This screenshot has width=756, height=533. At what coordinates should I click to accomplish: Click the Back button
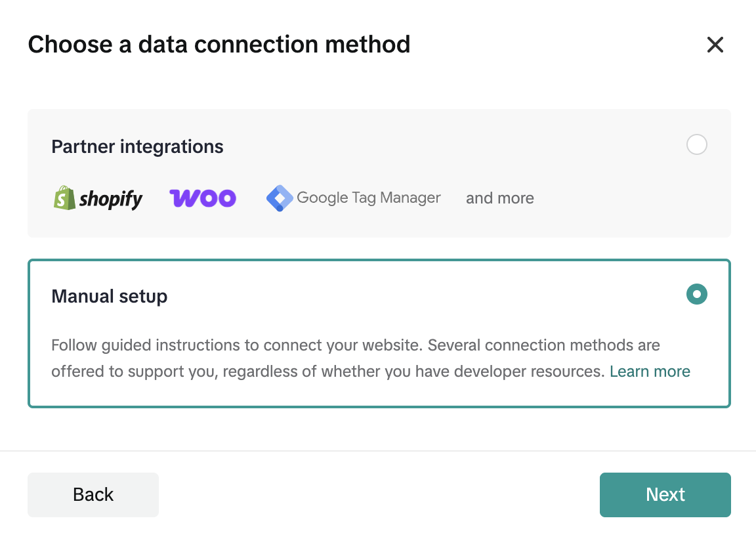click(93, 494)
